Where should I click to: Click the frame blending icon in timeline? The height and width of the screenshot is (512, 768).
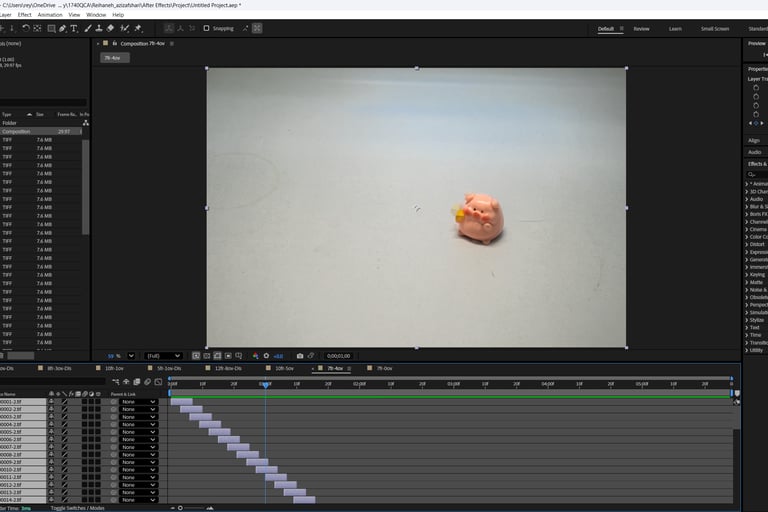[x=137, y=382]
